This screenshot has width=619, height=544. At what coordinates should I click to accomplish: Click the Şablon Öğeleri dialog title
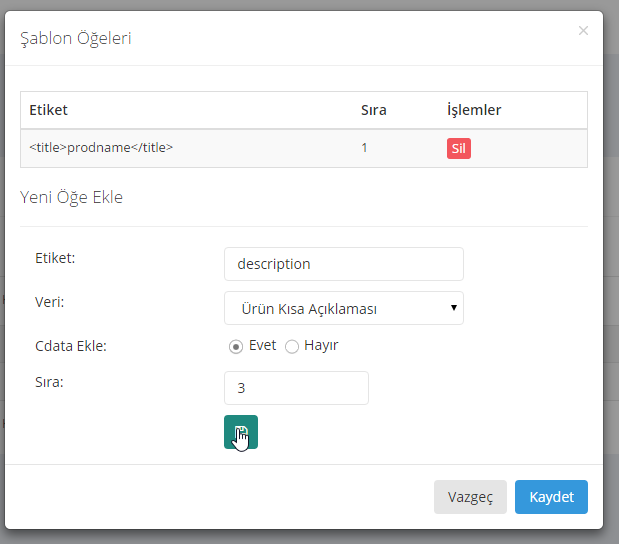tap(76, 39)
